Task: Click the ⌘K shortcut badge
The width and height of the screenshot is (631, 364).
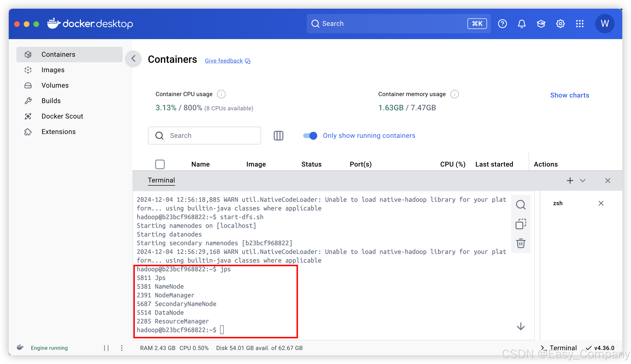Action: pyautogui.click(x=477, y=23)
